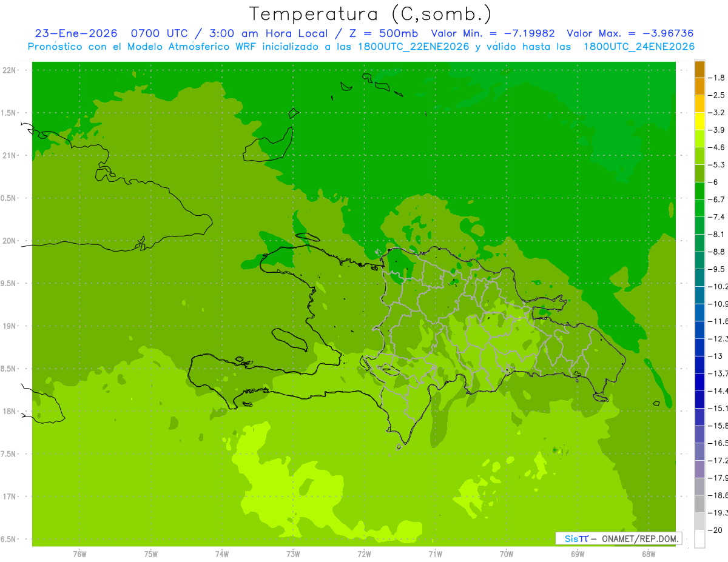Click the "-6.7" colorbar label

tap(717, 199)
